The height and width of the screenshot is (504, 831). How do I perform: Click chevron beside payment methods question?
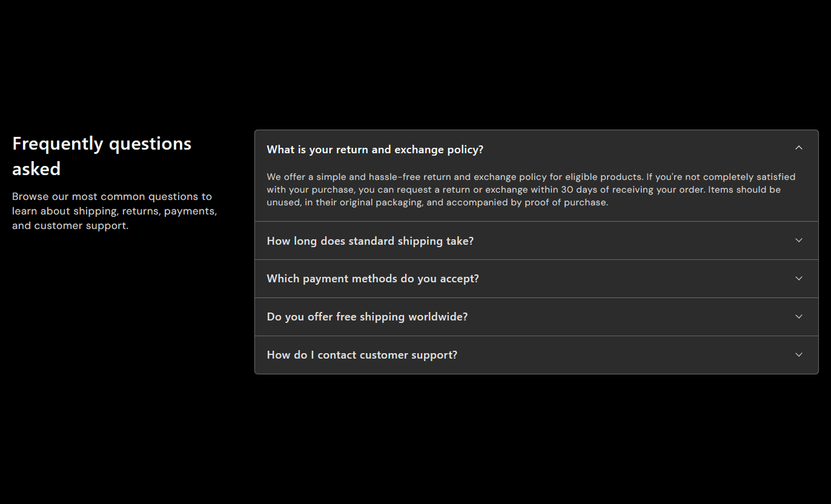tap(799, 279)
